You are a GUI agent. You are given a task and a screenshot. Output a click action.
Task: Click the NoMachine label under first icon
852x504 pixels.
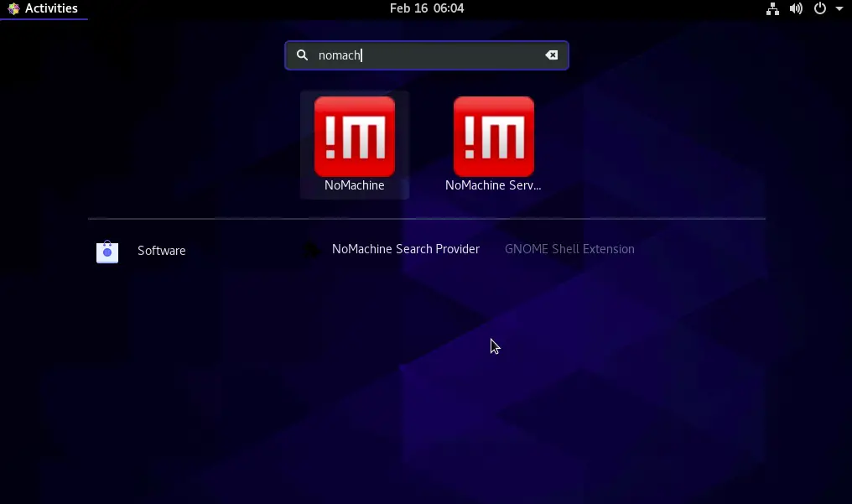[354, 185]
